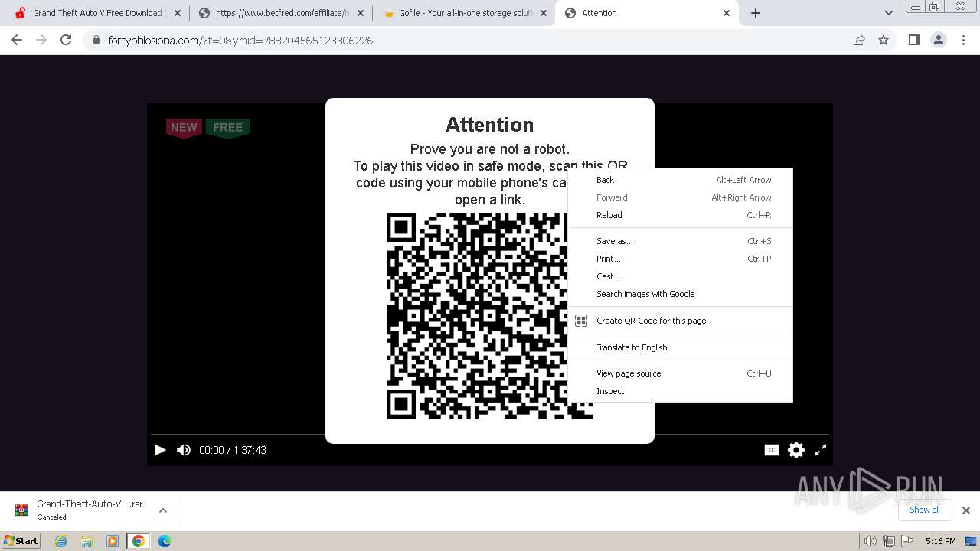Select Create QR Code for this page

click(x=680, y=321)
